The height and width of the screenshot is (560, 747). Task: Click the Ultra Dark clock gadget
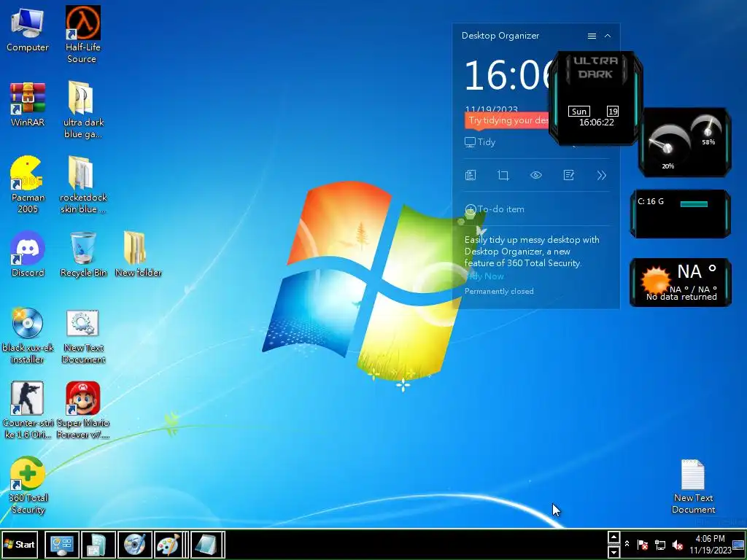pyautogui.click(x=595, y=98)
